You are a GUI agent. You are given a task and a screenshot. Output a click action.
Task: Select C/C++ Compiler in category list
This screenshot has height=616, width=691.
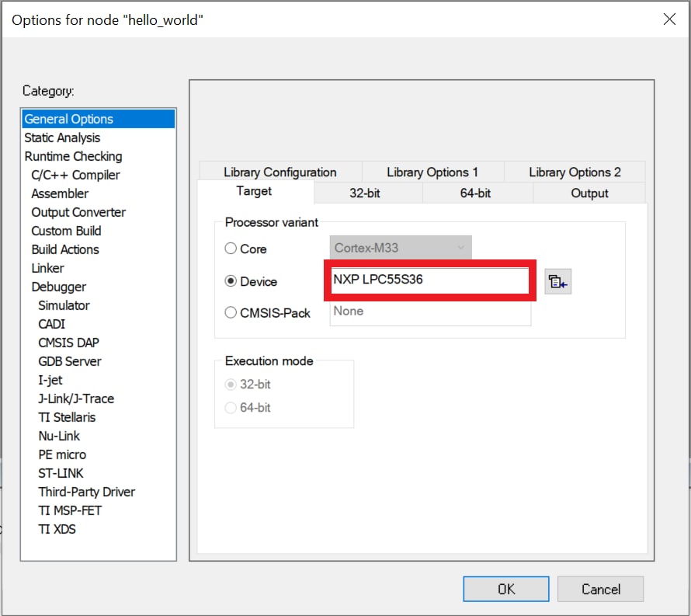click(75, 175)
